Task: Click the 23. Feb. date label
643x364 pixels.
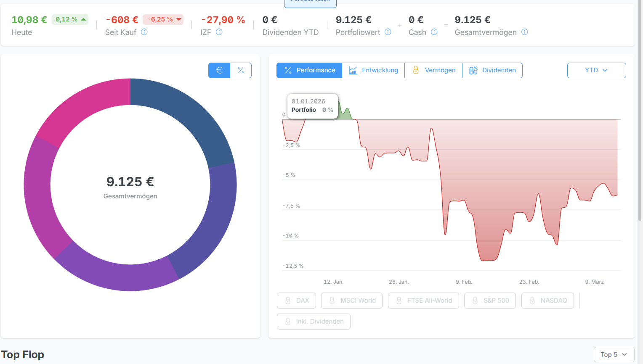Action: (529, 282)
